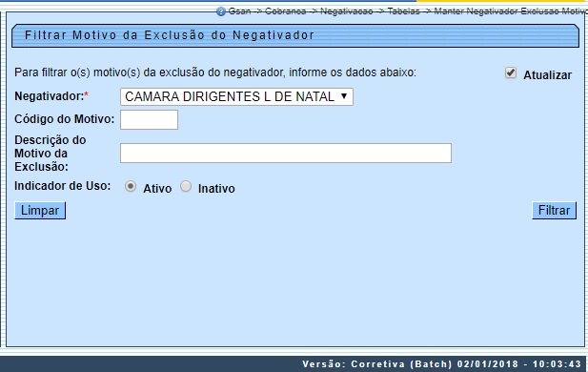Image resolution: width=588 pixels, height=372 pixels.
Task: Click the Negativacao breadcrumb text
Action: (x=347, y=11)
